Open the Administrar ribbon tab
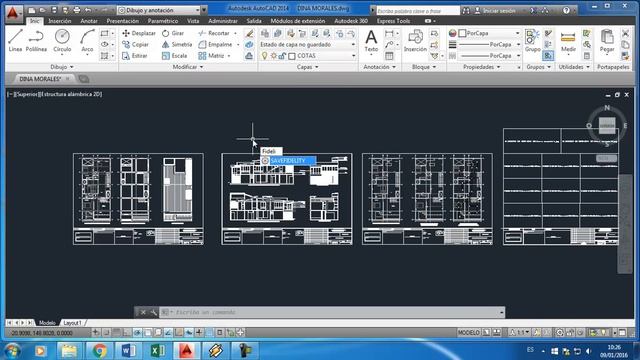The image size is (640, 360). [223, 21]
